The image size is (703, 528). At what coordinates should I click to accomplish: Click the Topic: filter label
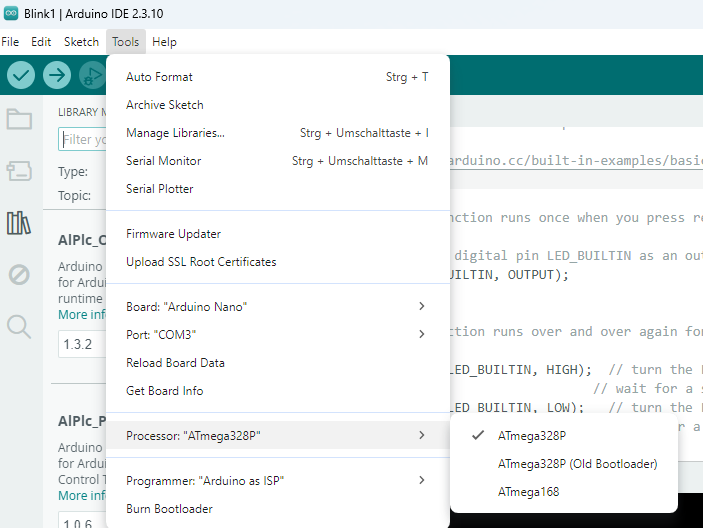click(74, 195)
